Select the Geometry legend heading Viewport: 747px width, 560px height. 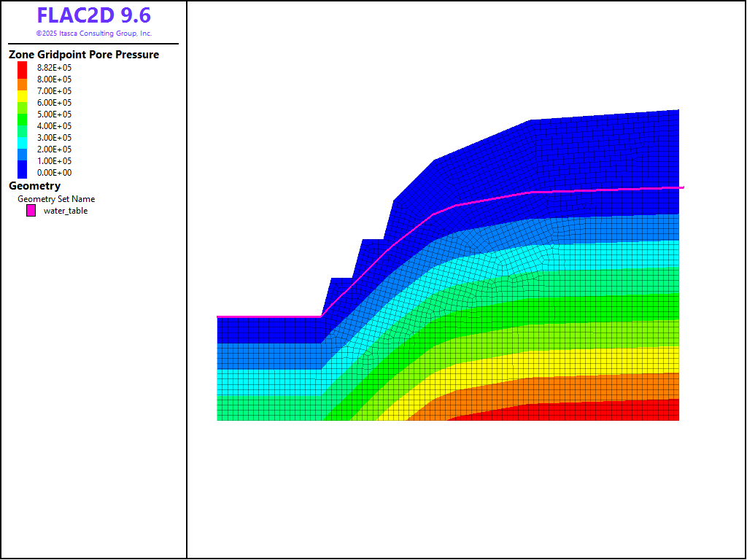(34, 186)
